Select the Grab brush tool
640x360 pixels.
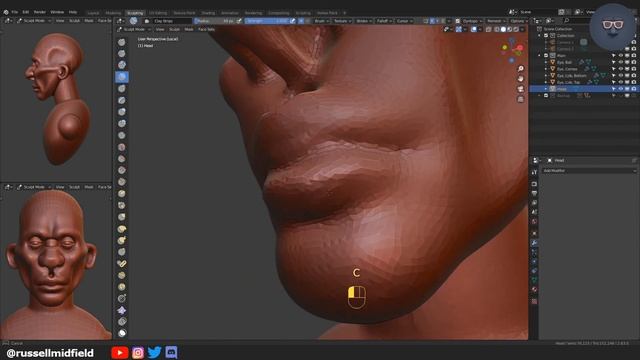(122, 217)
